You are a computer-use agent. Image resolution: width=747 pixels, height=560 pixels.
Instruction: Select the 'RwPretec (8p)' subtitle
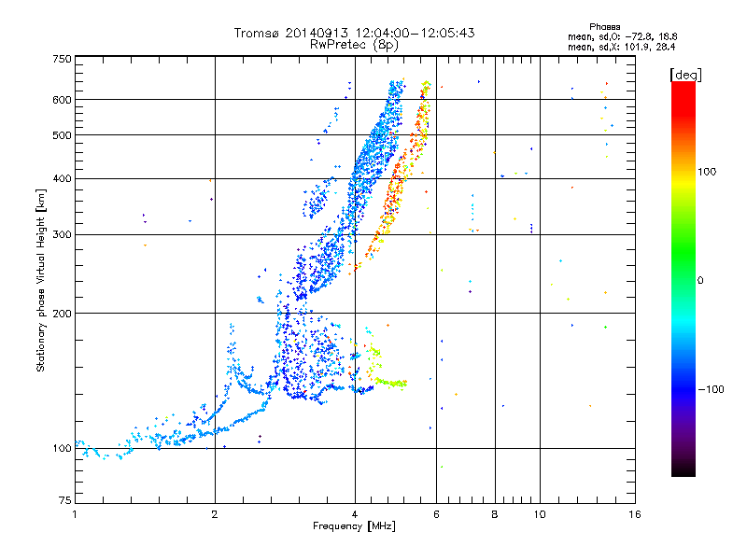click(354, 45)
